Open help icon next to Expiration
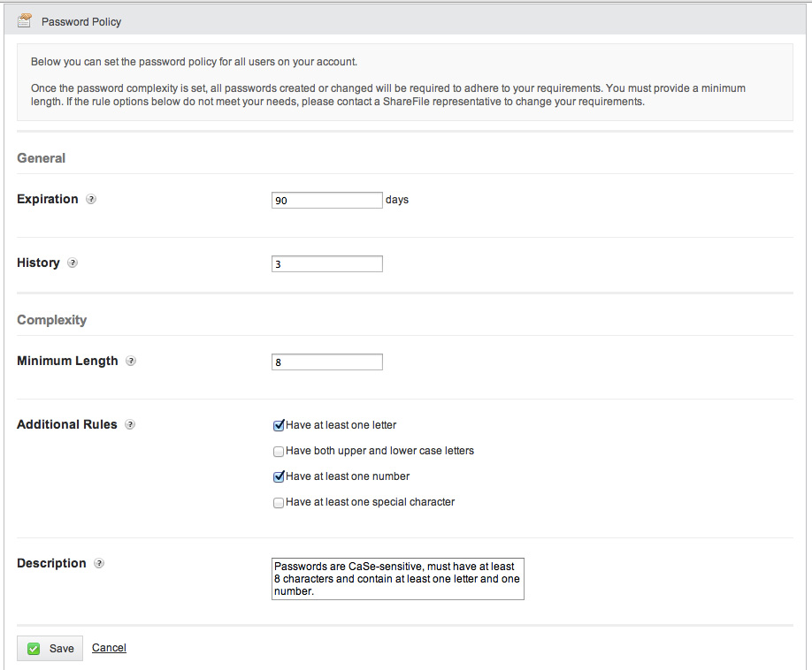Screen dimensions: 812x670 pyautogui.click(x=91, y=199)
